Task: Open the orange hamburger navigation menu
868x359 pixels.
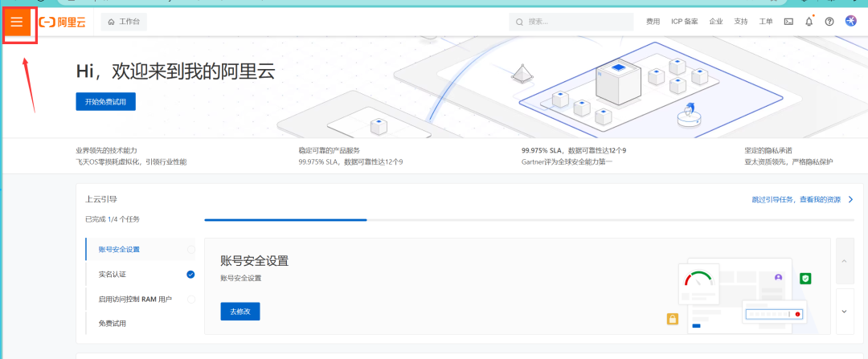Action: pyautogui.click(x=17, y=22)
